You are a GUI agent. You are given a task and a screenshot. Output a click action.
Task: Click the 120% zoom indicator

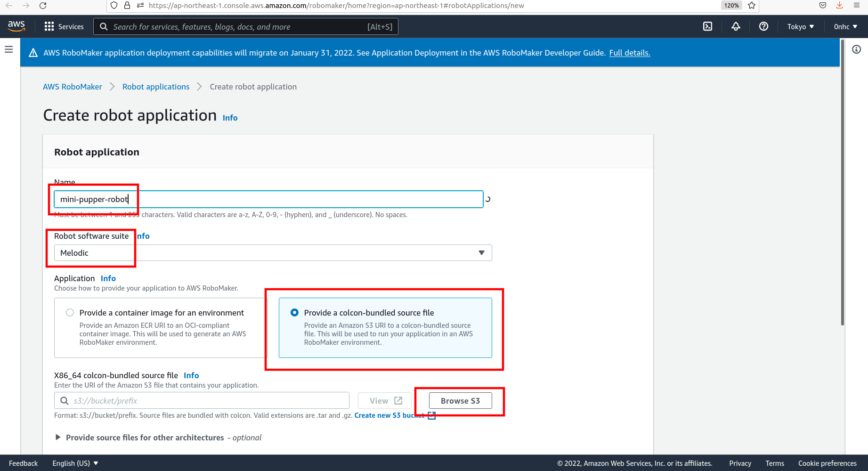[731, 6]
